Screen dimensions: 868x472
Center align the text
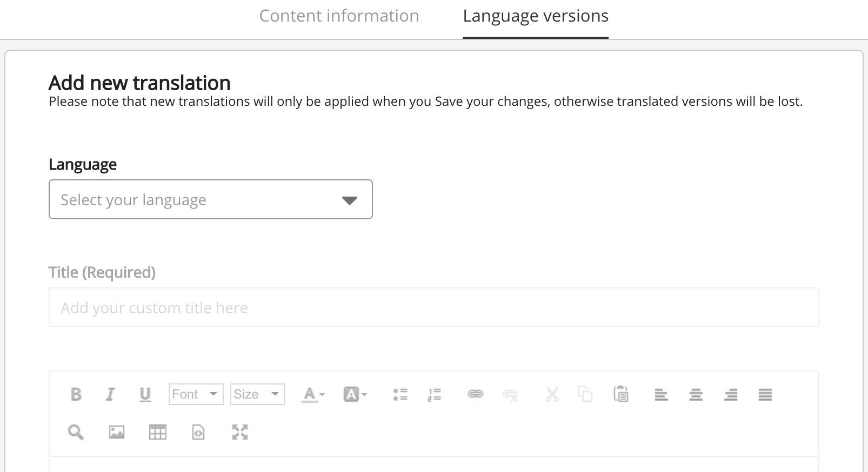point(696,395)
